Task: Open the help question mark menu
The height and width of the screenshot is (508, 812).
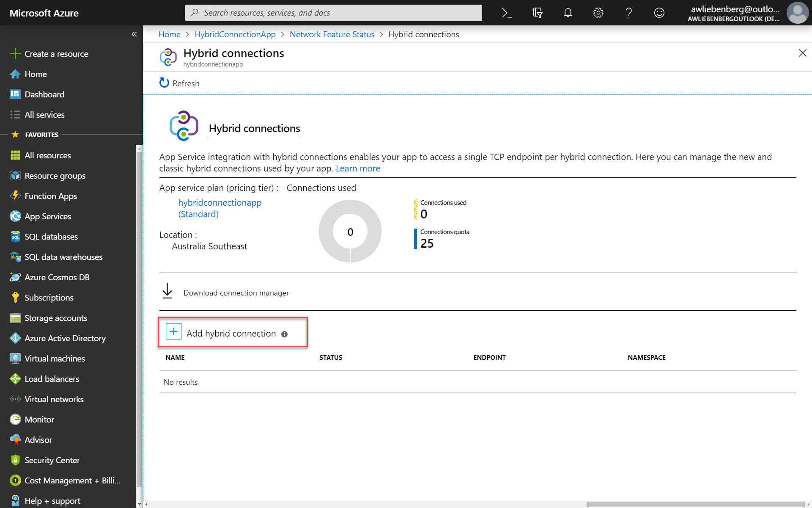Action: 628,13
